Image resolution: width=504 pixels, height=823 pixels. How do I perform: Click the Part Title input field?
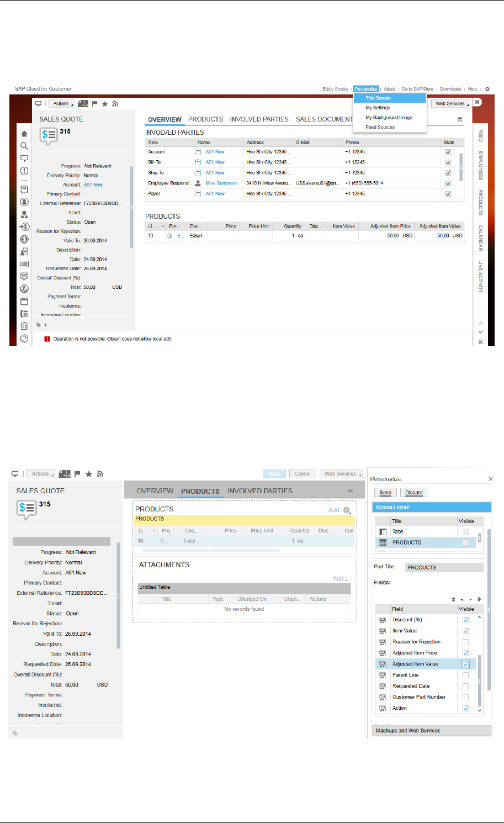pos(444,567)
